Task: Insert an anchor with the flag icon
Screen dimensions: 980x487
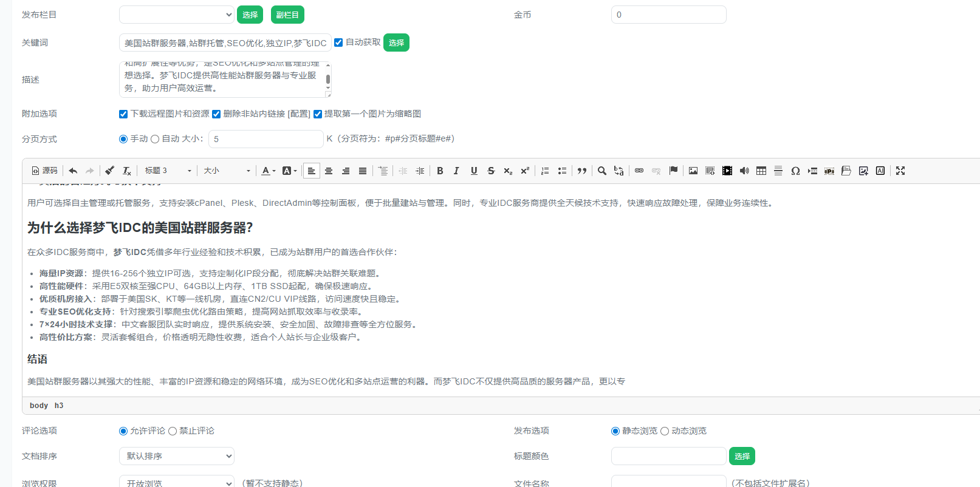Action: [x=673, y=171]
